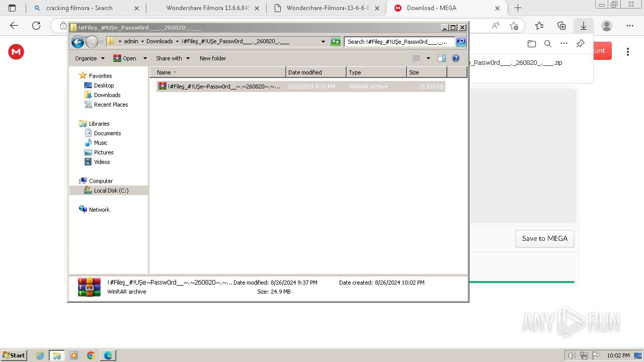Click the Explorer search input field

400,42
